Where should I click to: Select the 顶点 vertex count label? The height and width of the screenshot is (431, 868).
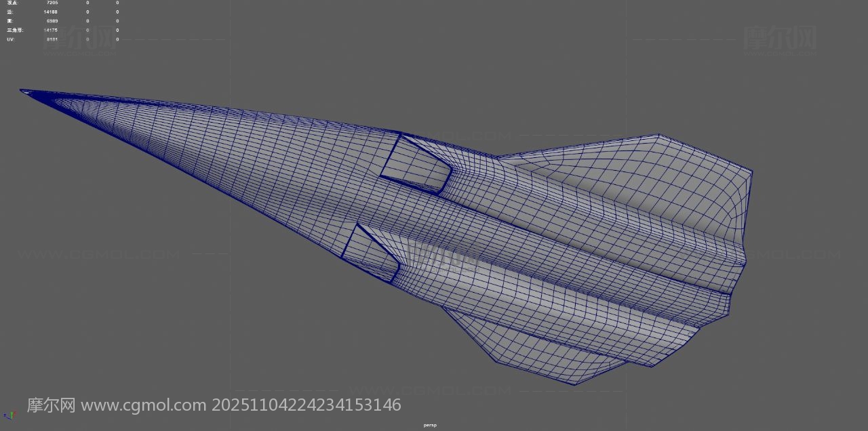[x=13, y=3]
